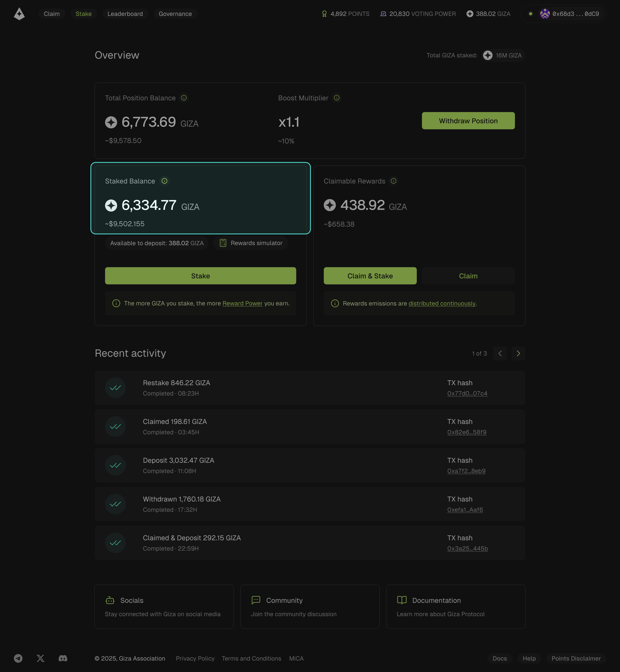
Task: Click checkmark icon for Withdrawn 1,760.18 GIZA
Action: 115,504
